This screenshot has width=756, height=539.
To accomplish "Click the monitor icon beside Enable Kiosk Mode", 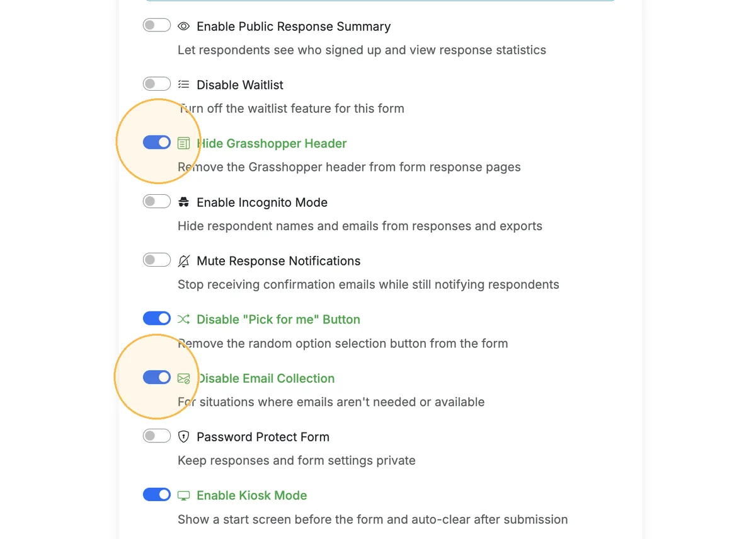I will tap(183, 496).
